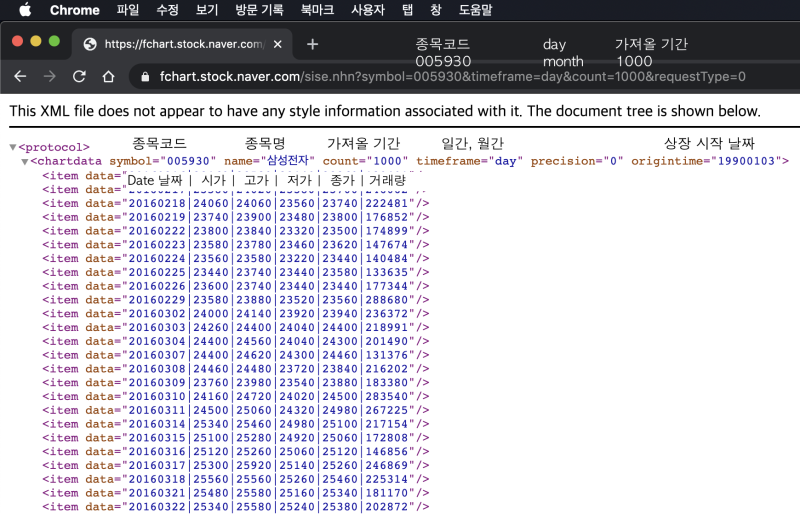Click the symbol="005930" attribute

(163, 161)
